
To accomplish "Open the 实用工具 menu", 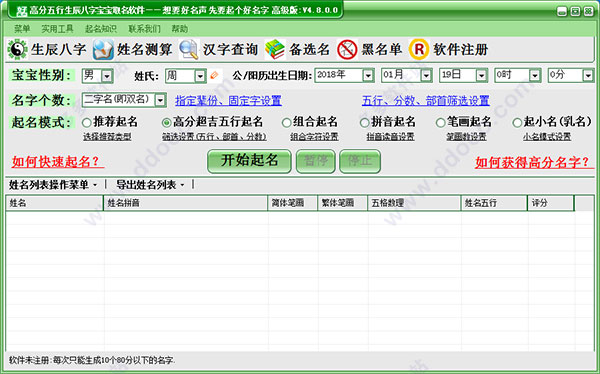I will tap(57, 29).
